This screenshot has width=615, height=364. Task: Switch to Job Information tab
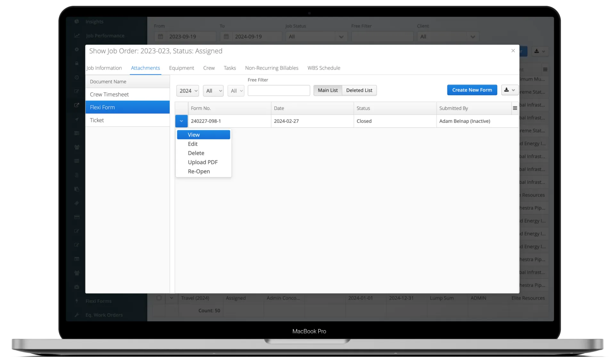[x=104, y=68]
